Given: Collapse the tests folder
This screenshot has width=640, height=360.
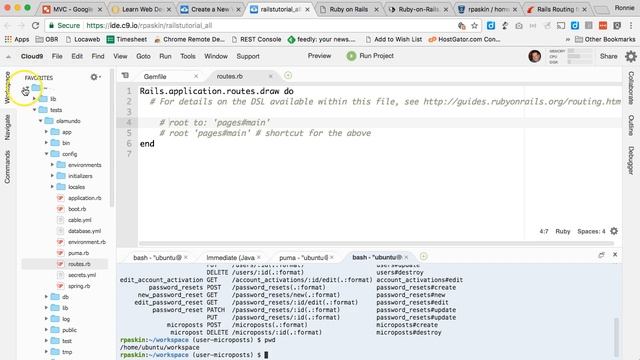Looking at the screenshot, I should click(x=35, y=110).
